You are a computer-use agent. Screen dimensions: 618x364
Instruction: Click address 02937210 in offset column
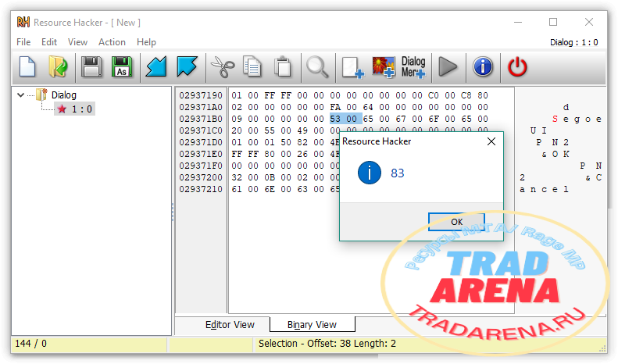click(x=201, y=189)
